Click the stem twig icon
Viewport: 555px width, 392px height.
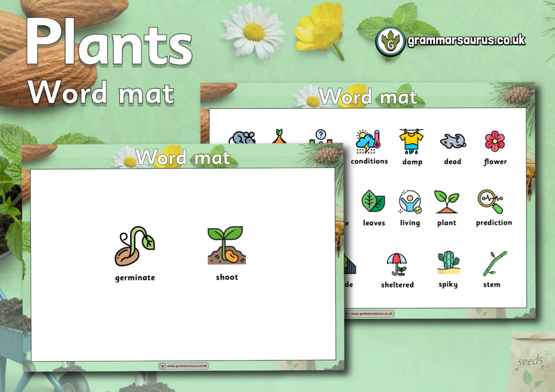494,264
